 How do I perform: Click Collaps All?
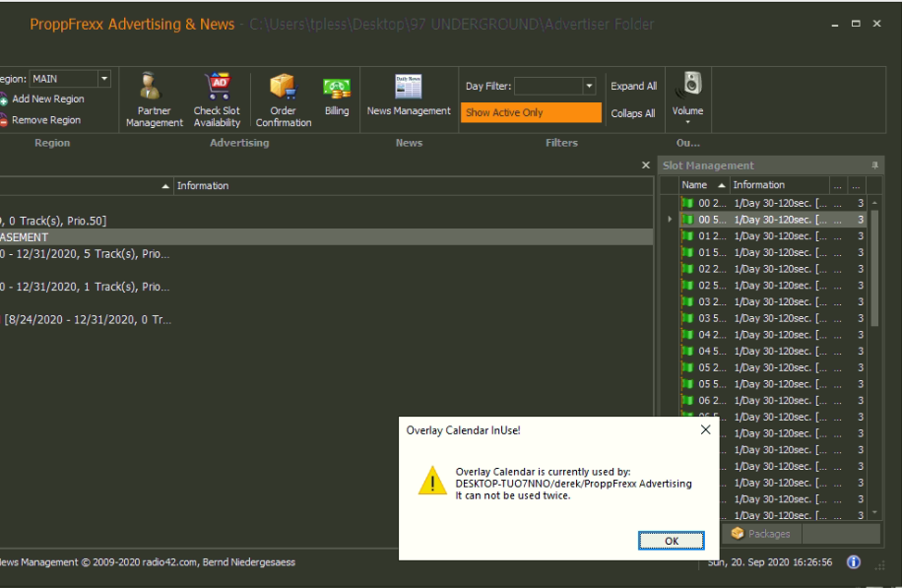(x=633, y=113)
